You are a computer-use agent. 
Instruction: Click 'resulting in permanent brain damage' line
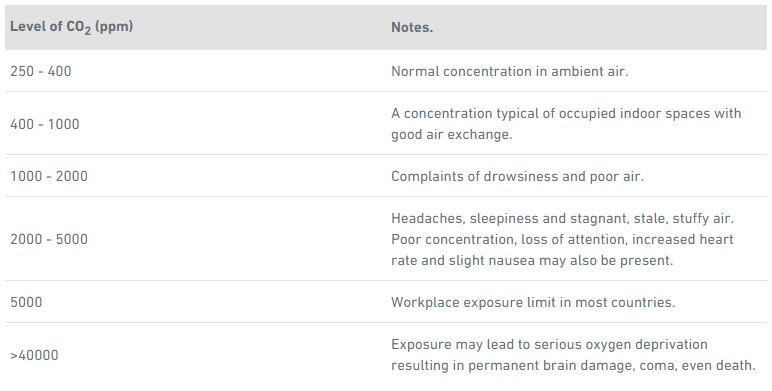click(573, 365)
